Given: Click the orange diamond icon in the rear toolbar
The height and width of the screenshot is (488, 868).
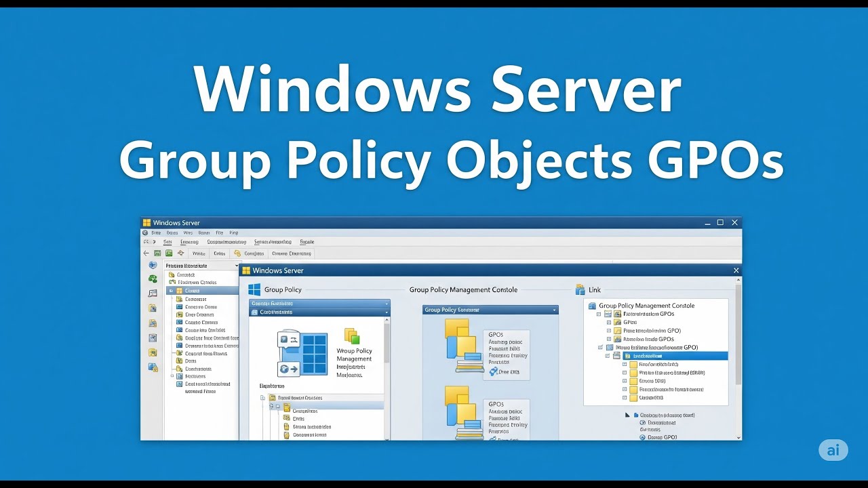Looking at the screenshot, I should coord(180,253).
